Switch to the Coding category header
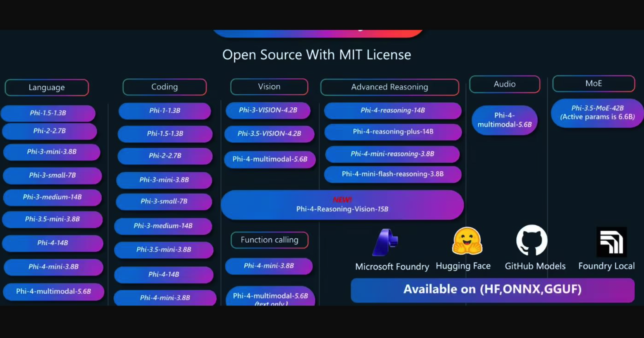 click(164, 87)
